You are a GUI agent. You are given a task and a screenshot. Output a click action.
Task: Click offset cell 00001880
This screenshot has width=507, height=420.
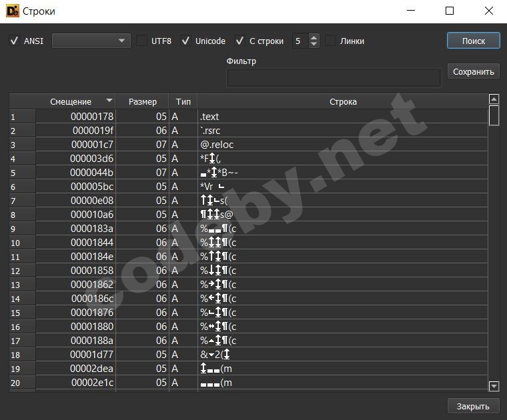(75, 326)
